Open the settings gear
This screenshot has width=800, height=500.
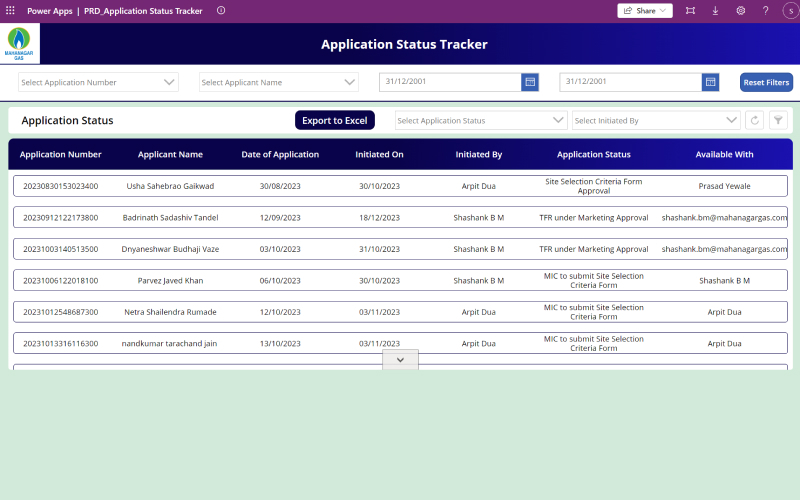[x=740, y=11]
